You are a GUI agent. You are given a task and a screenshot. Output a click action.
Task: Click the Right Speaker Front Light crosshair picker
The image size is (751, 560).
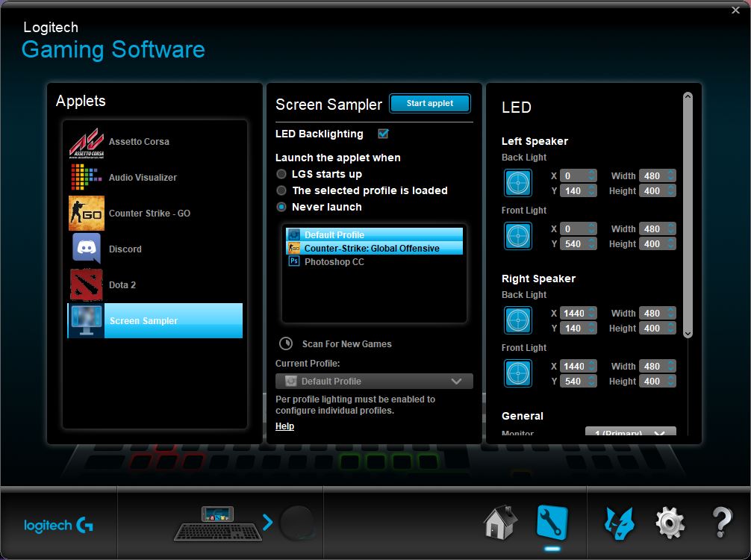click(x=518, y=373)
